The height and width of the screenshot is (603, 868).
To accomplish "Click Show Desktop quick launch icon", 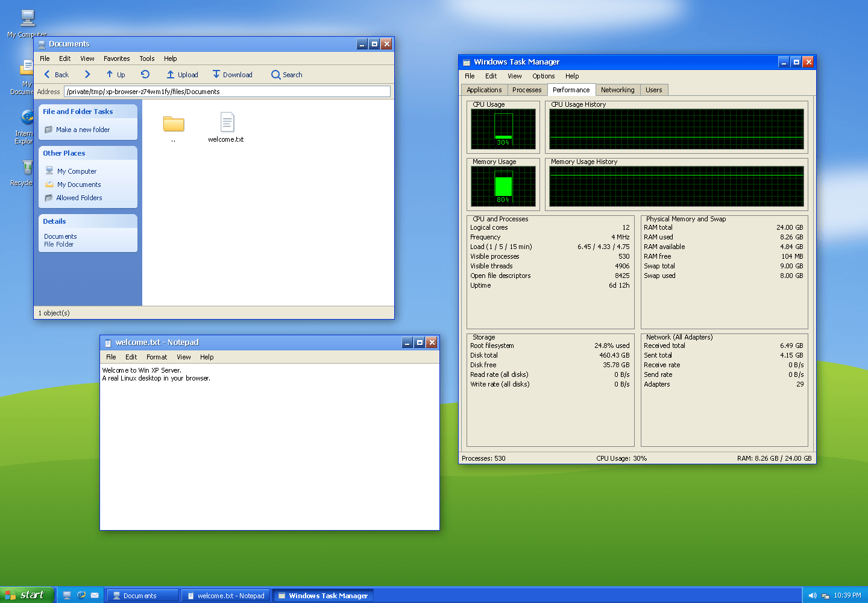I will coord(67,595).
